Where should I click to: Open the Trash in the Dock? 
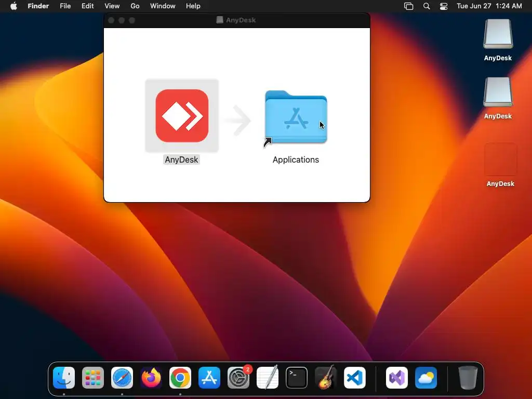pos(468,378)
